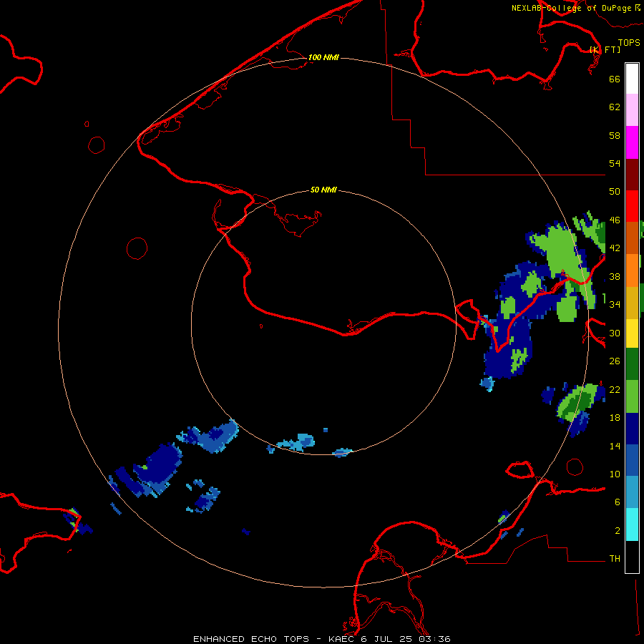The width and height of the screenshot is (644, 644).
Task: Click the '50 NMI' range ring label
Action: (323, 190)
